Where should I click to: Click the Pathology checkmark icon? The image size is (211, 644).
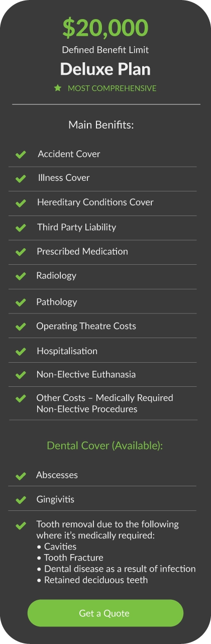(21, 302)
